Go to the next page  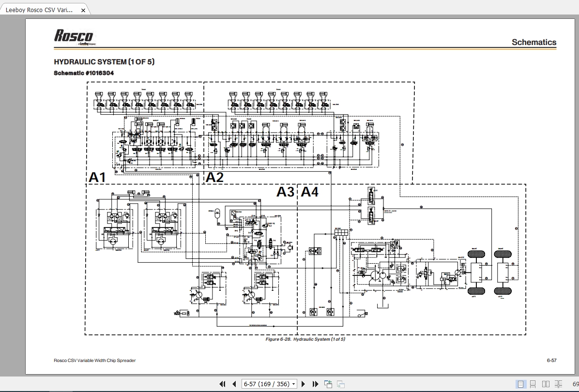pos(303,384)
